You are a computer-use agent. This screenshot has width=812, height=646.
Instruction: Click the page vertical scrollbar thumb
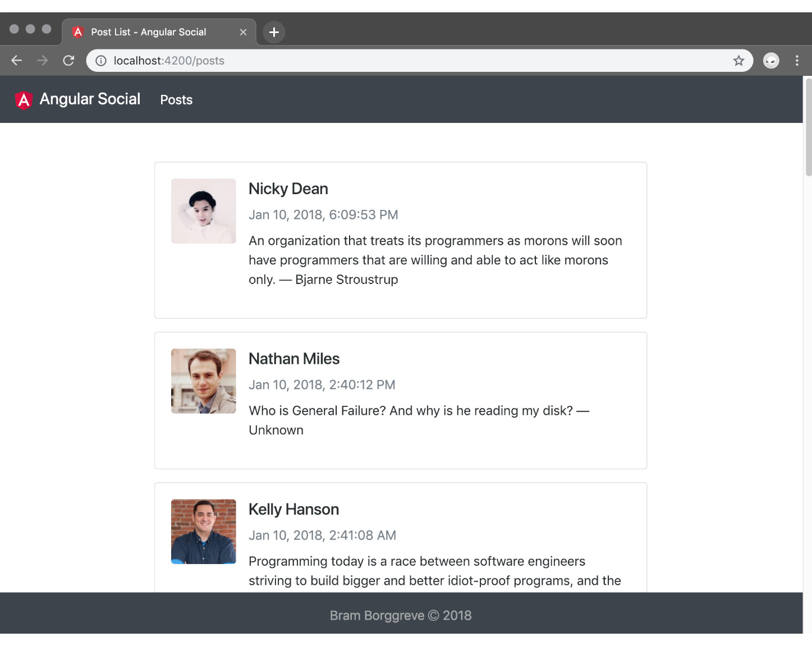(x=808, y=127)
